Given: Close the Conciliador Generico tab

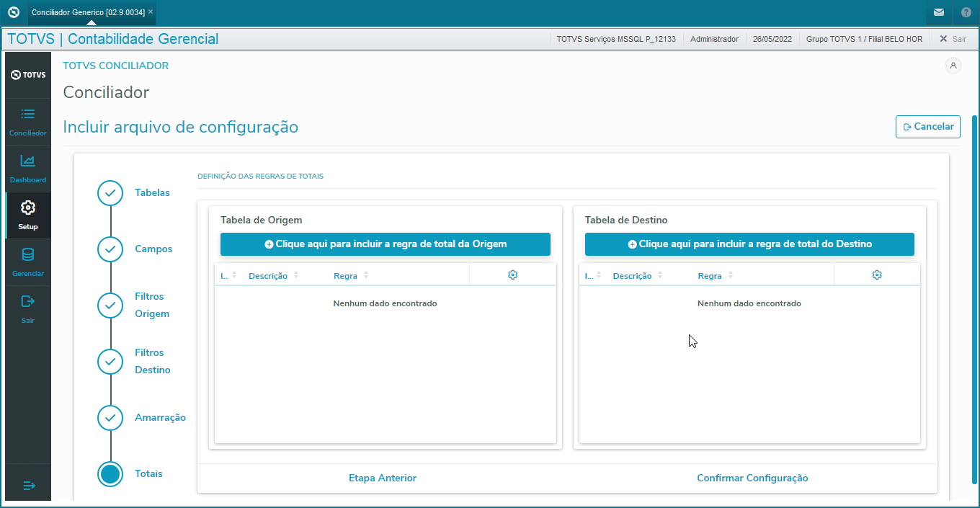Looking at the screenshot, I should pyautogui.click(x=151, y=12).
